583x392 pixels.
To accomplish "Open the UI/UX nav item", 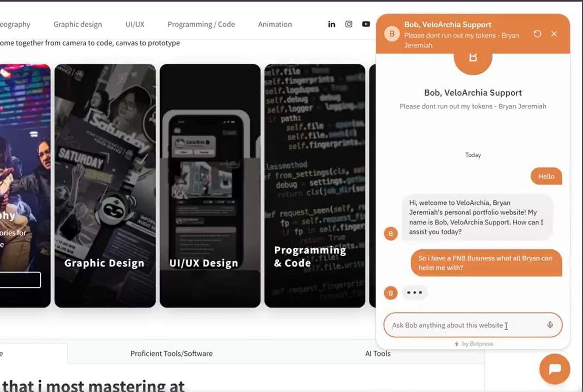I will click(x=135, y=24).
